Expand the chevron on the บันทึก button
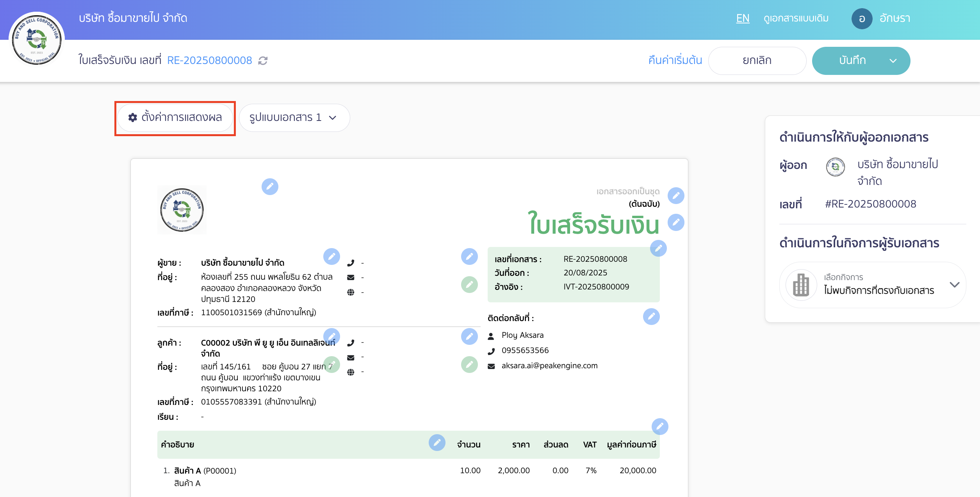Viewport: 980px width, 497px height. click(x=893, y=60)
